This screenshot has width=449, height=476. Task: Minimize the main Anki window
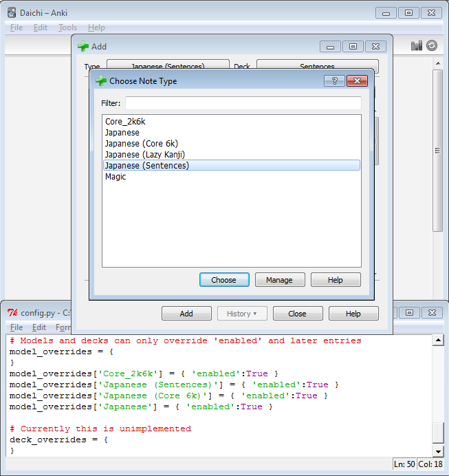point(386,13)
